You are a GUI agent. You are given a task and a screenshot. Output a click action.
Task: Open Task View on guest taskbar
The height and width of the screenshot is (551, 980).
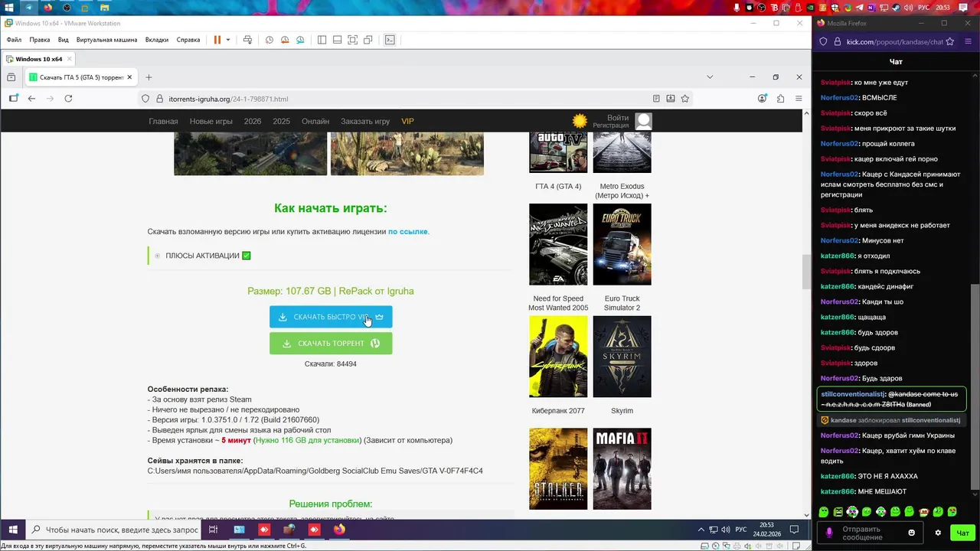pyautogui.click(x=214, y=530)
